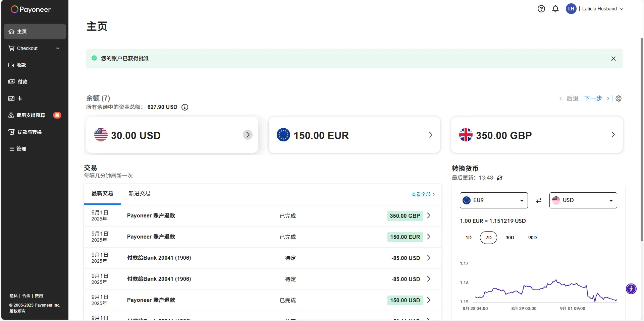Open 提款与转换 in the sidebar
This screenshot has height=321, width=644.
coord(35,132)
